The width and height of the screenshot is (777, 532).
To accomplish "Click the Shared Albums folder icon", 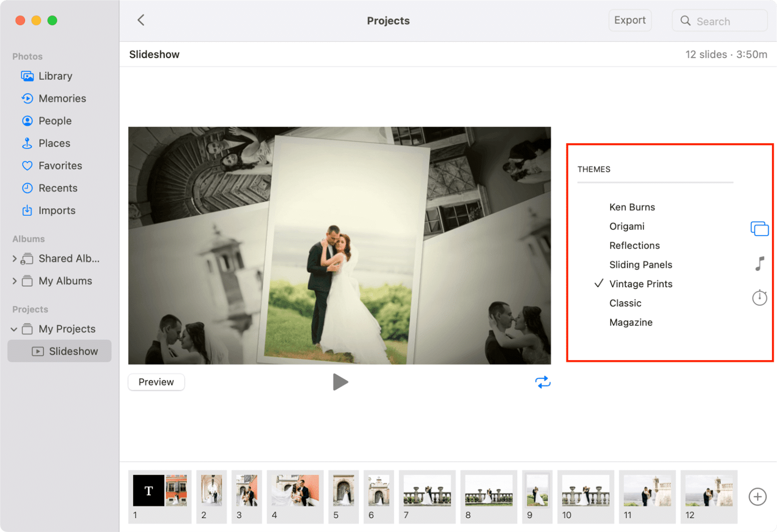I will pos(27,259).
